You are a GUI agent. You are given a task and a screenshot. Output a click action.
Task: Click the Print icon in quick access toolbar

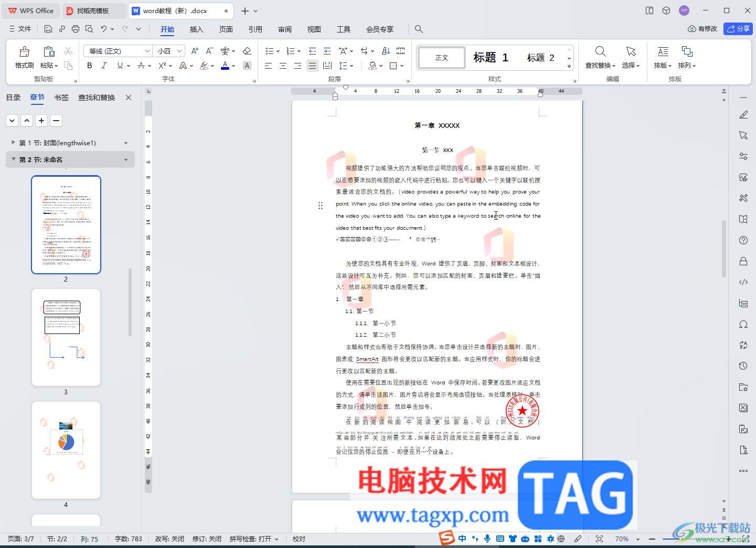click(76, 29)
